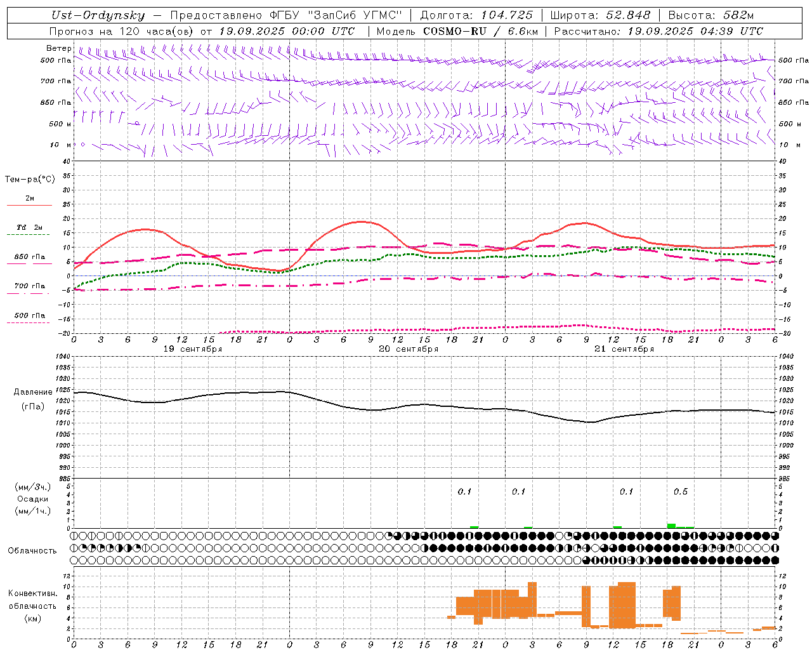Click the (гПа) pressure unit label

point(33,407)
